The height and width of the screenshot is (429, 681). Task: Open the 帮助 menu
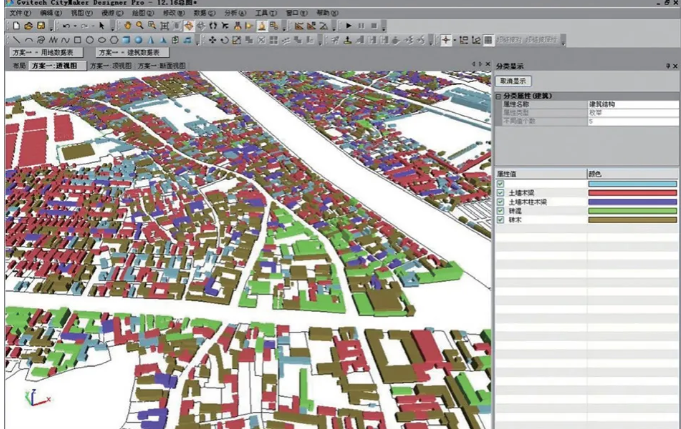coord(327,13)
